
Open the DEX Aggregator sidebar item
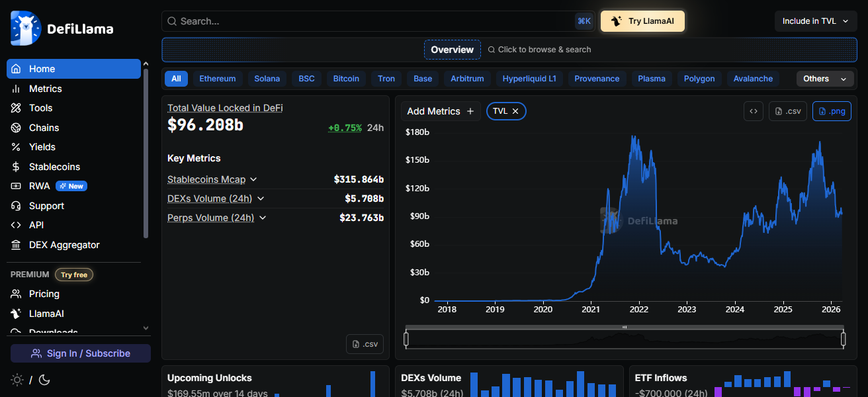point(64,245)
